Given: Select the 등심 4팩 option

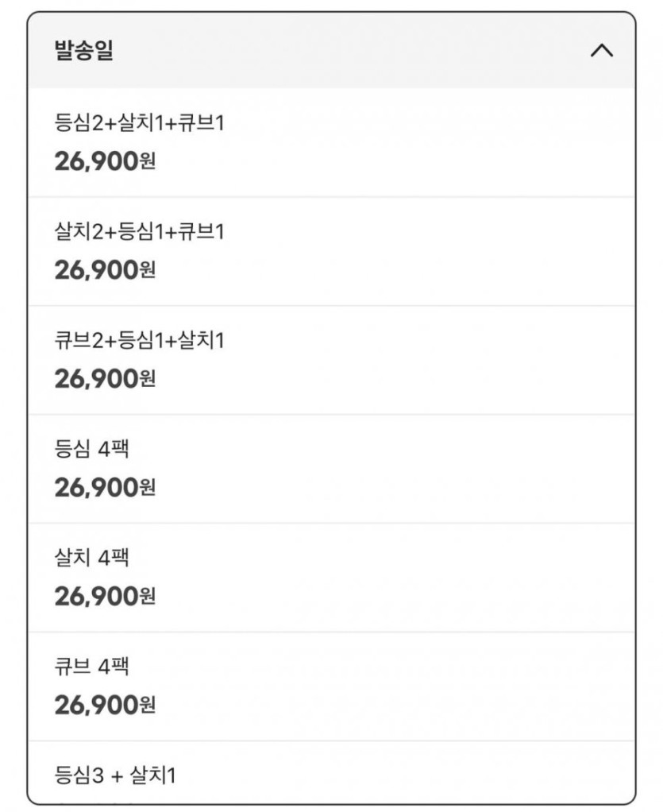Looking at the screenshot, I should pyautogui.click(x=91, y=450).
